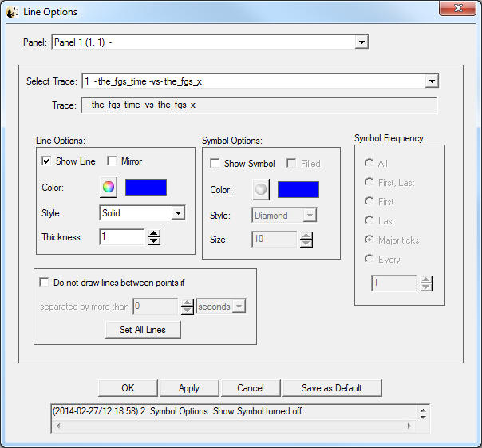
Task: Click the Cancel button
Action: [251, 388]
